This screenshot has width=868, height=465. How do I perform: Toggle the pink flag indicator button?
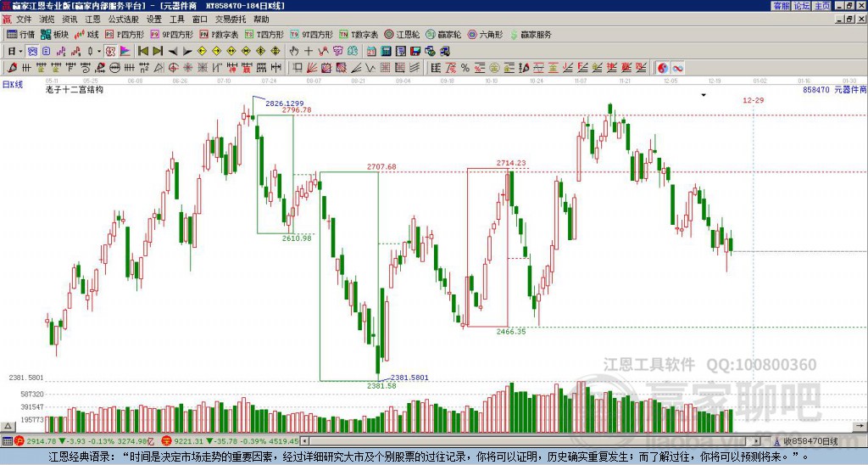click(x=125, y=52)
